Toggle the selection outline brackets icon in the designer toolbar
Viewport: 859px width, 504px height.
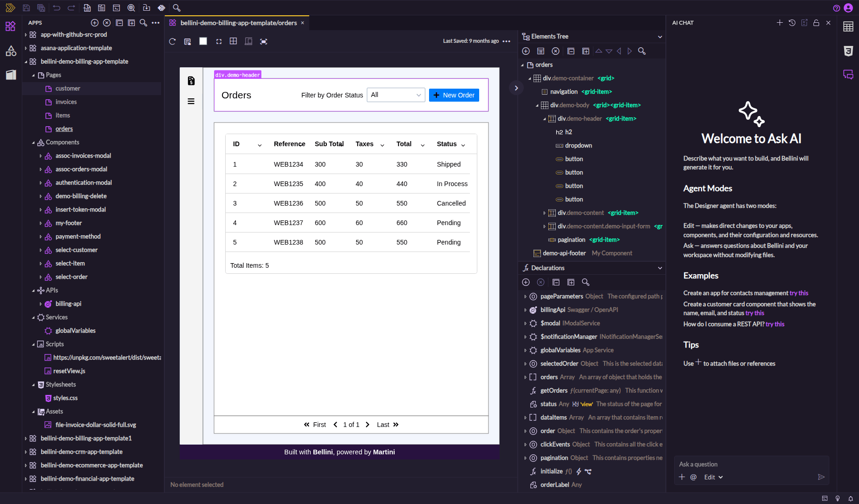[x=219, y=41]
